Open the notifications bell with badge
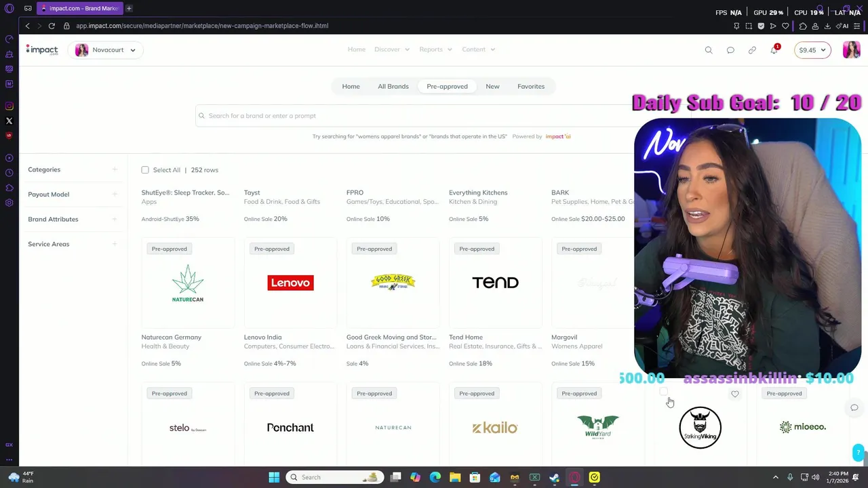Image resolution: width=868 pixels, height=488 pixels. (774, 49)
